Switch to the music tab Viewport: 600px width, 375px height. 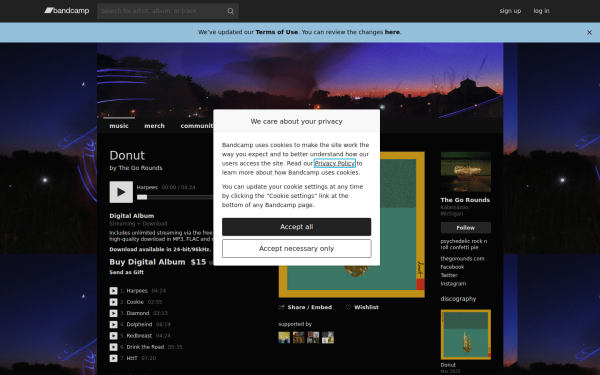click(119, 126)
